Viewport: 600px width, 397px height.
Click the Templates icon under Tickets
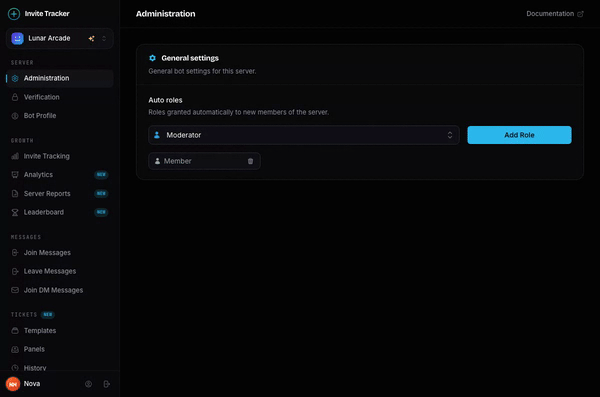(15, 331)
